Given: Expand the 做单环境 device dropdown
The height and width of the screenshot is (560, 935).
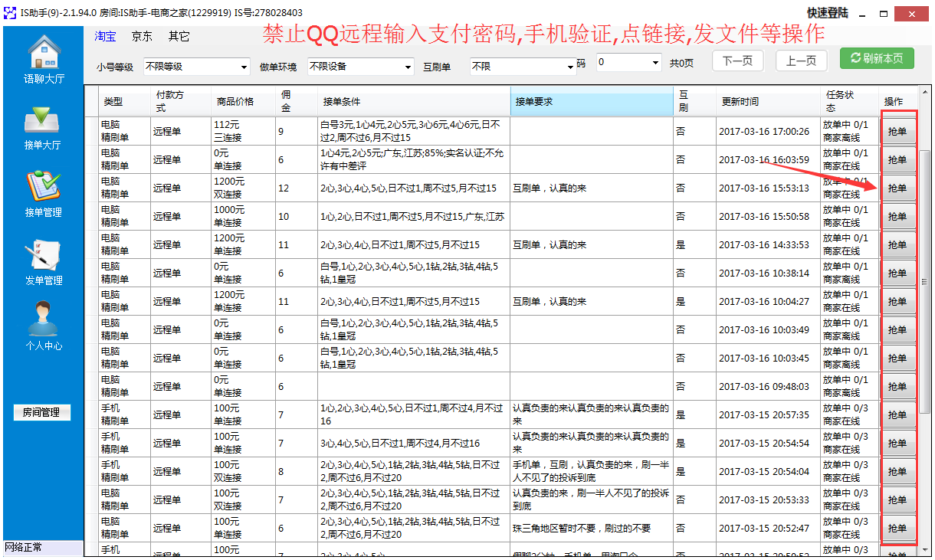Looking at the screenshot, I should coord(360,67).
